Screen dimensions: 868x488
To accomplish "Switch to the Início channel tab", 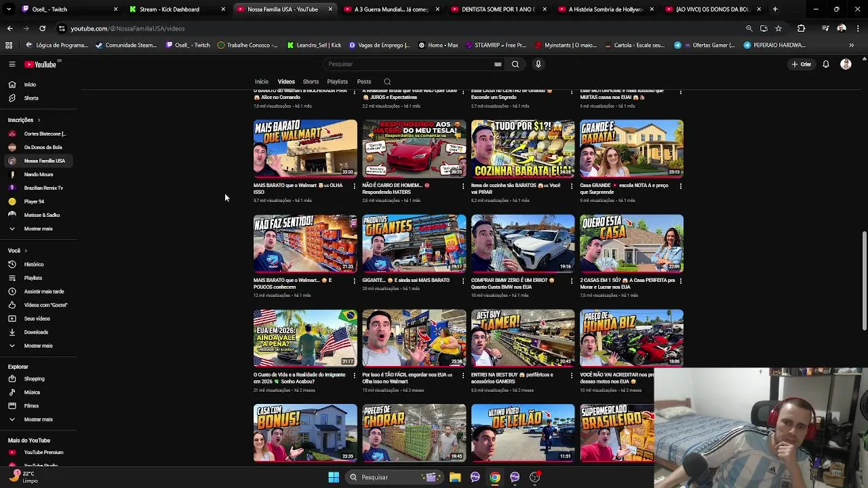I will pos(262,82).
